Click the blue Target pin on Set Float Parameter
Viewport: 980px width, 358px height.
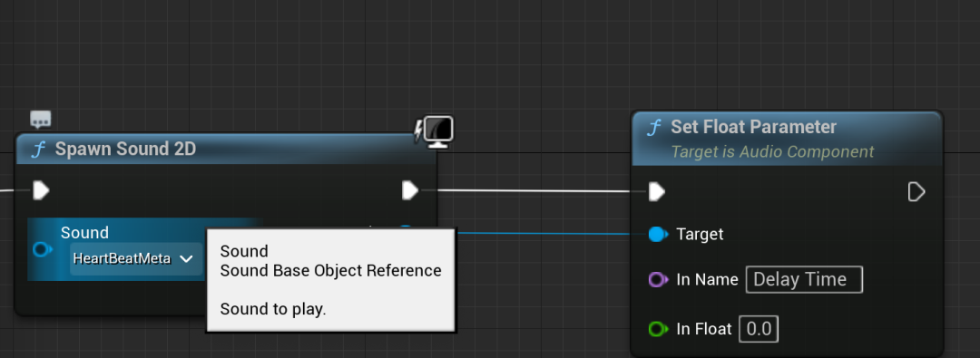tap(658, 235)
